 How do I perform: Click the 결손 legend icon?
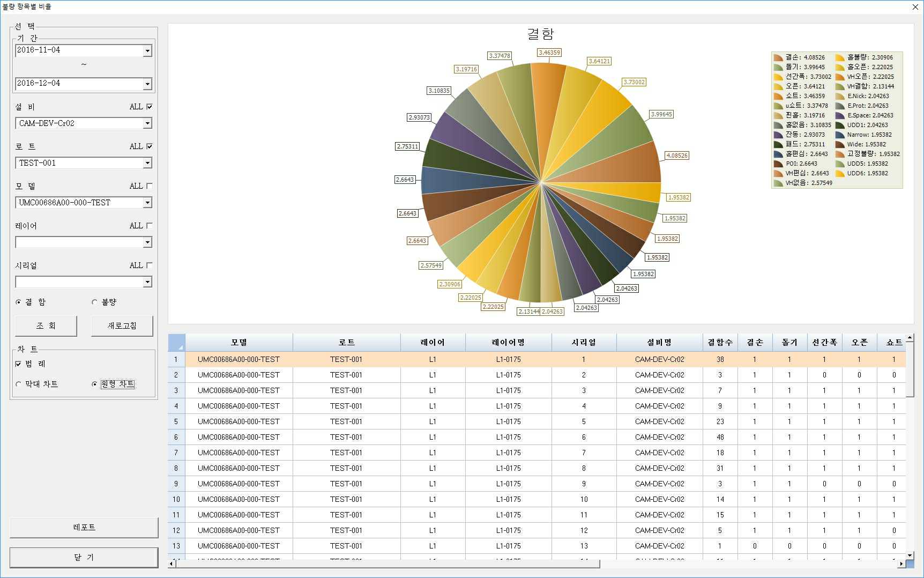778,57
